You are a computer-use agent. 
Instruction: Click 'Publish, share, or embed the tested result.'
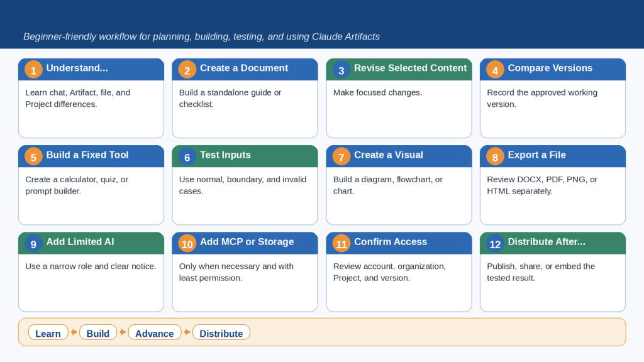(541, 273)
